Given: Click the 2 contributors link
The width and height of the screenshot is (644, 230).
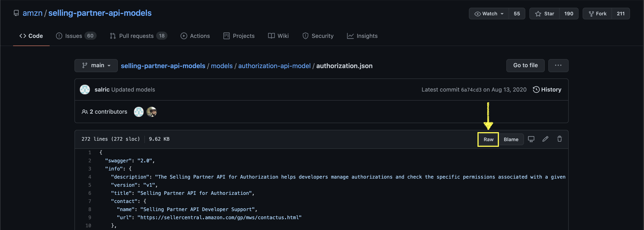Looking at the screenshot, I should point(104,112).
